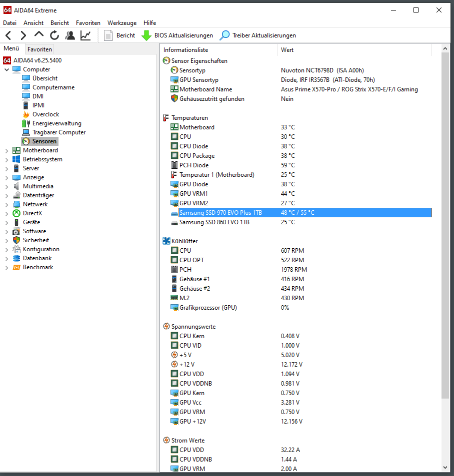This screenshot has height=476, width=454.
Task: Click the Overclock flame icon
Action: (26, 114)
